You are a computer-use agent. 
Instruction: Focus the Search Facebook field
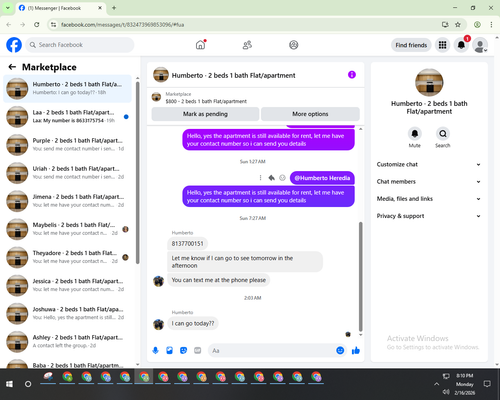click(x=80, y=45)
